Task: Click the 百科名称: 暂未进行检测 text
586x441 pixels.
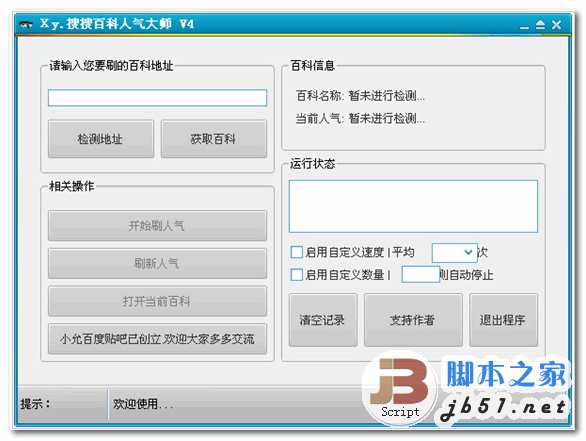Action: [360, 96]
